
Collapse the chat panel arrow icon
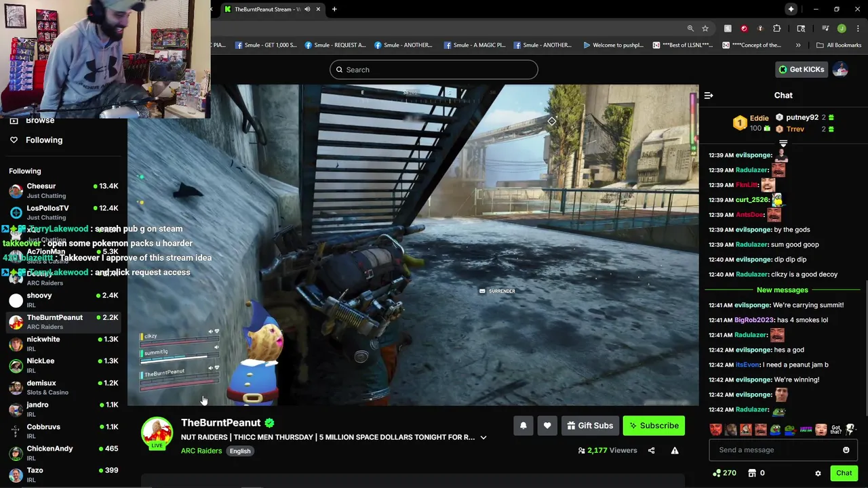pos(708,96)
